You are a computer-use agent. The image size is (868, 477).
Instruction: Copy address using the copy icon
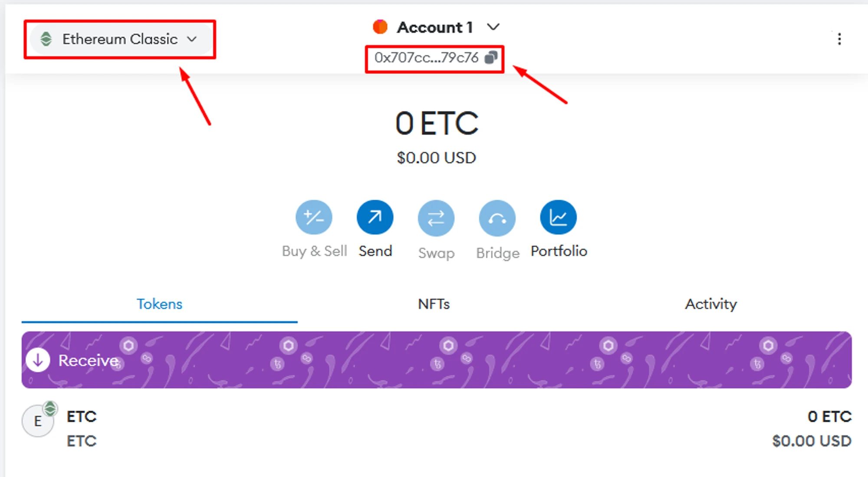tap(491, 57)
